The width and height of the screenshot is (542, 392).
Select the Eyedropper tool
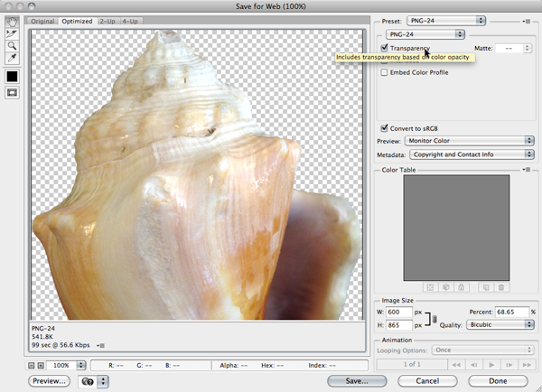pyautogui.click(x=12, y=57)
